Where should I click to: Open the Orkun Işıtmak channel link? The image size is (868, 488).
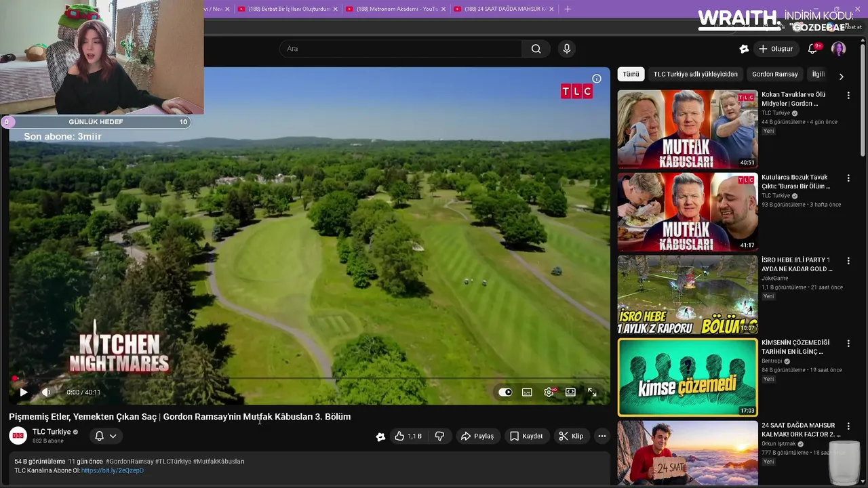tap(778, 444)
